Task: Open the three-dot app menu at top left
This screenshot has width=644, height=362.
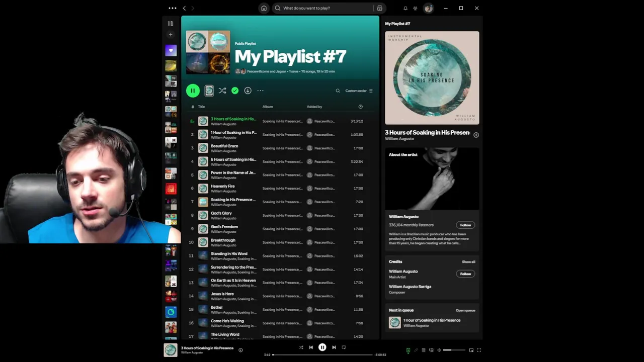Action: (173, 8)
